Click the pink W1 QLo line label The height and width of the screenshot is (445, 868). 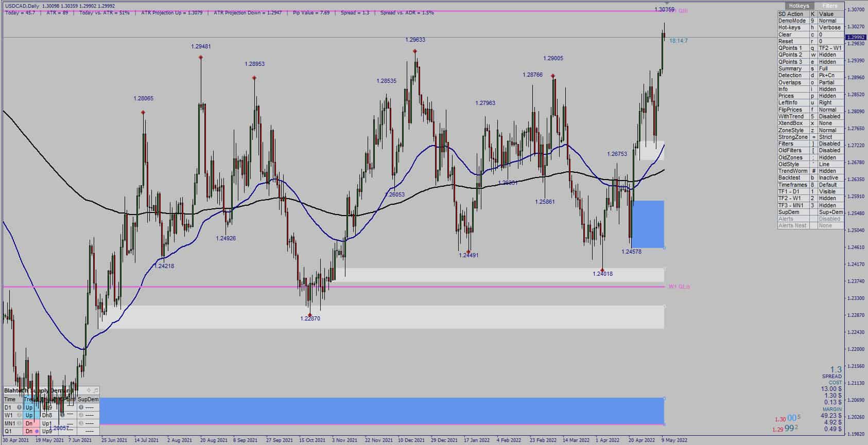679,287
